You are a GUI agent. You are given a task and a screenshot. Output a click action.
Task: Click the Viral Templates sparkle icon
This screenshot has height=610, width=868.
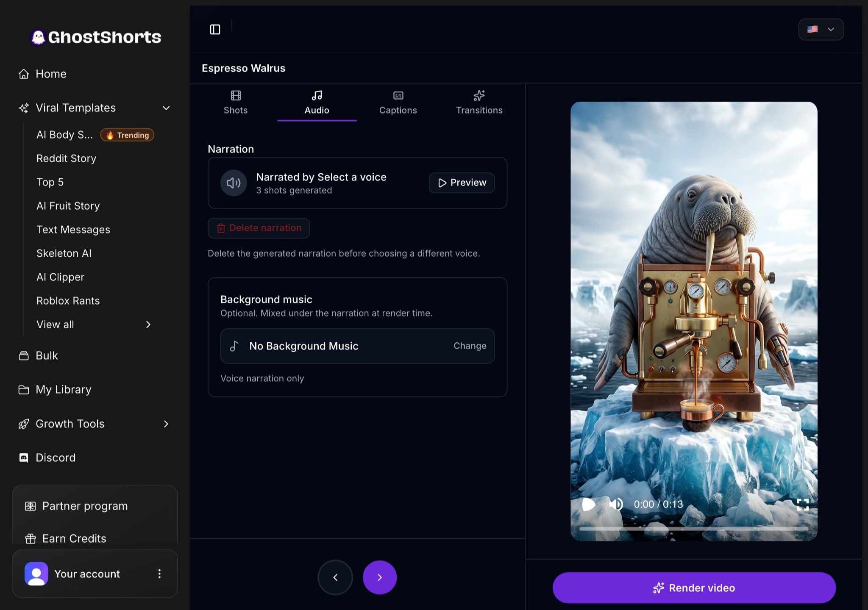(x=24, y=108)
